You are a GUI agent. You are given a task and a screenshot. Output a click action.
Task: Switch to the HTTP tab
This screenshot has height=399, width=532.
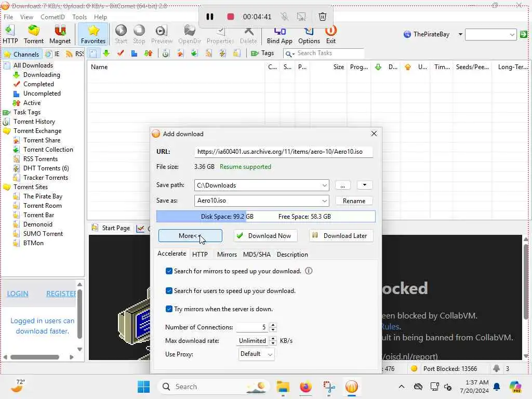pos(200,255)
